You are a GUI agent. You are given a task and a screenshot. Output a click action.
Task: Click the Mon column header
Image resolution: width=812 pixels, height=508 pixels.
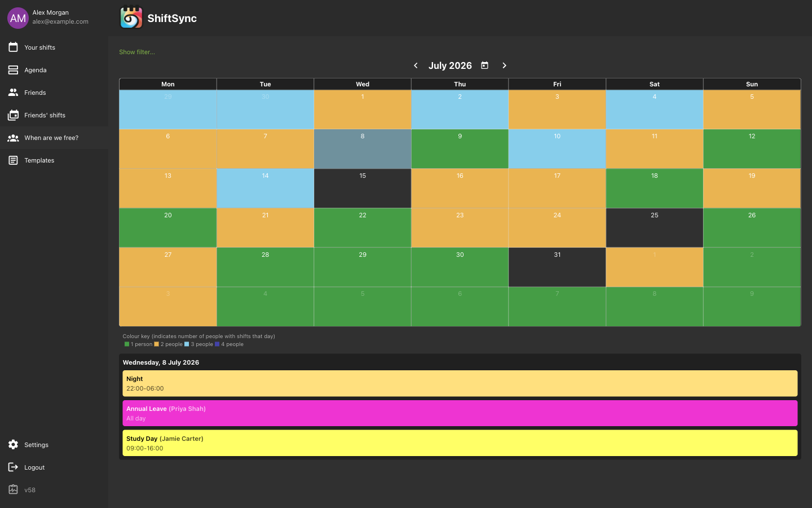(167, 84)
